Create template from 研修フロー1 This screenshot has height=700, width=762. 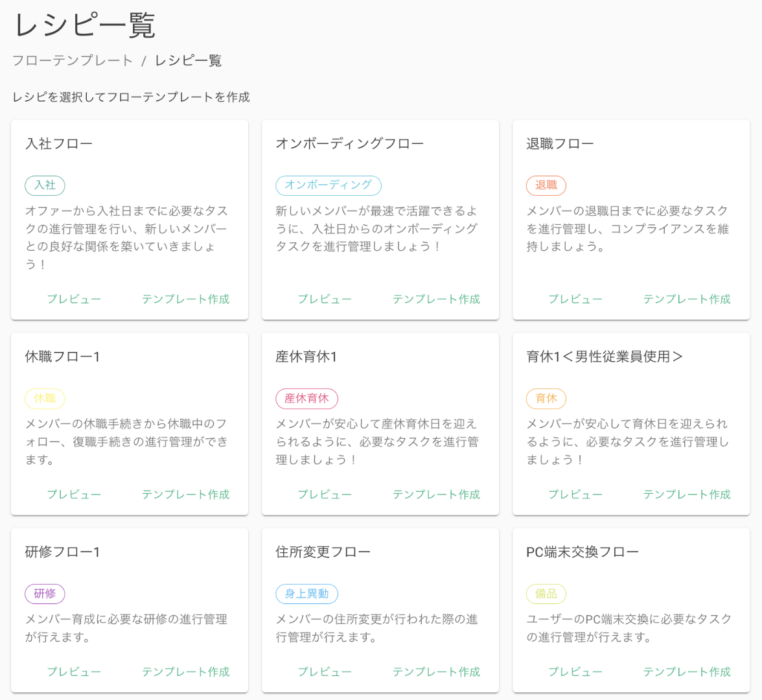click(x=185, y=671)
